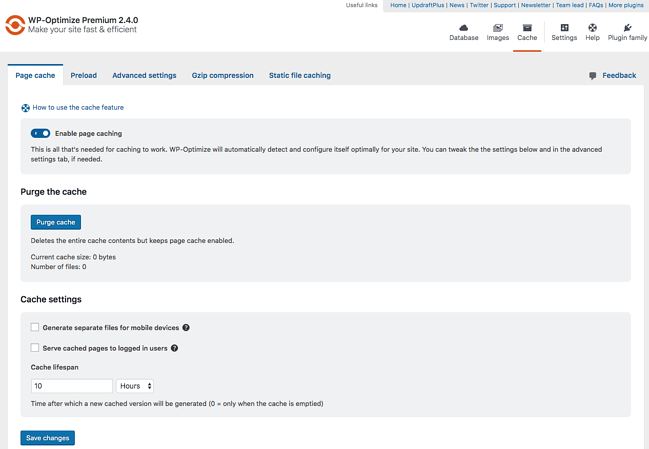Open the Static file caching tab
Viewport: 649px width, 449px height.
(300, 75)
